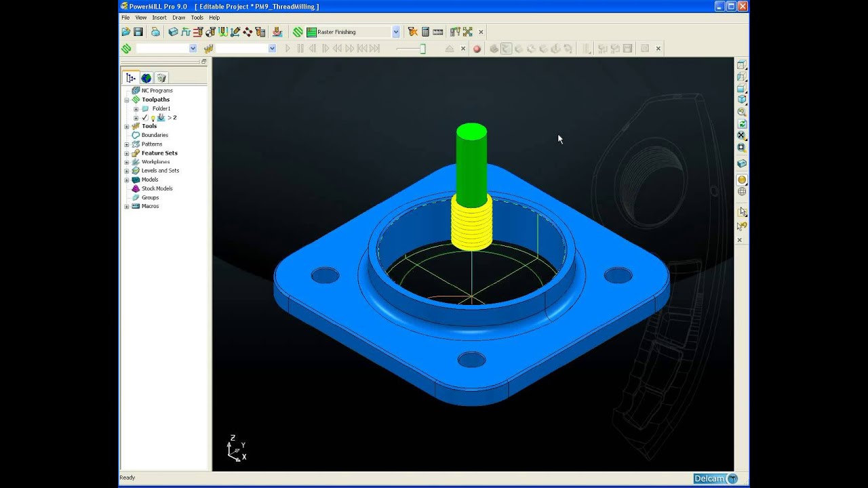The height and width of the screenshot is (488, 868).
Task: Open the File menu
Action: [x=125, y=18]
